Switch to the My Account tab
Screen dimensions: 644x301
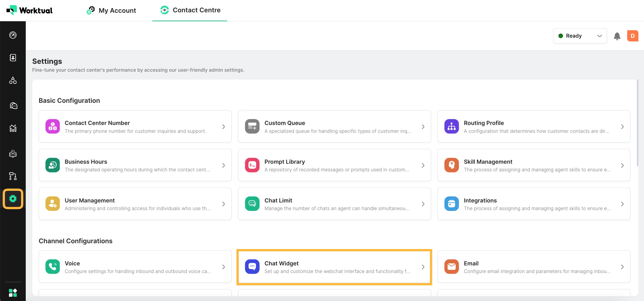point(111,11)
